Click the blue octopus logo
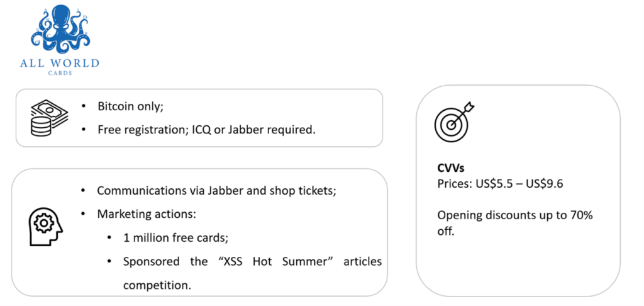644x306 pixels. pos(60,30)
